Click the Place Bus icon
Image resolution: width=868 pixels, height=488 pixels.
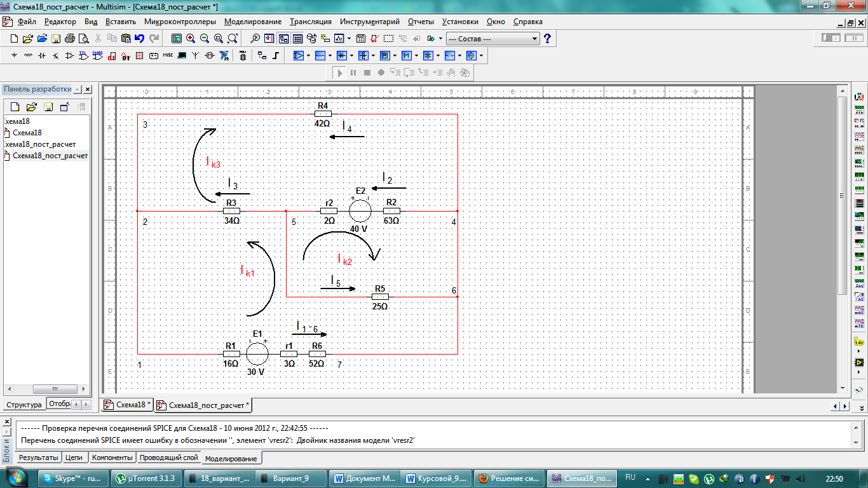tap(275, 56)
